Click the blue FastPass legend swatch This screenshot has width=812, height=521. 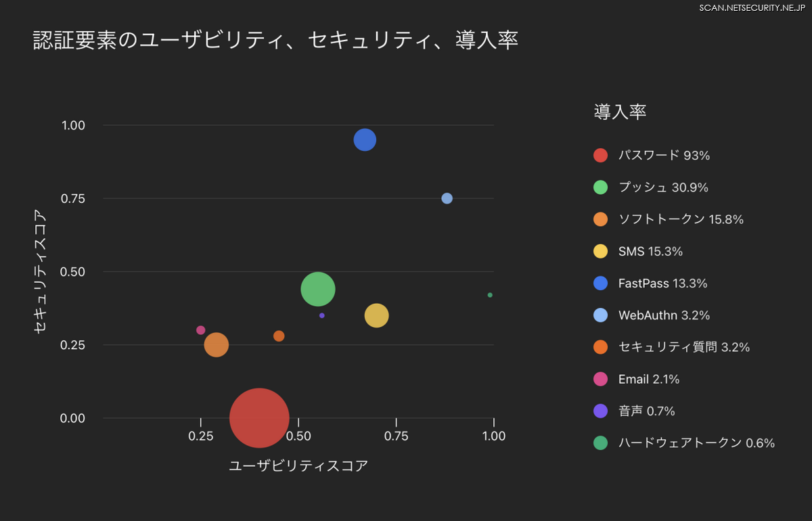click(600, 284)
